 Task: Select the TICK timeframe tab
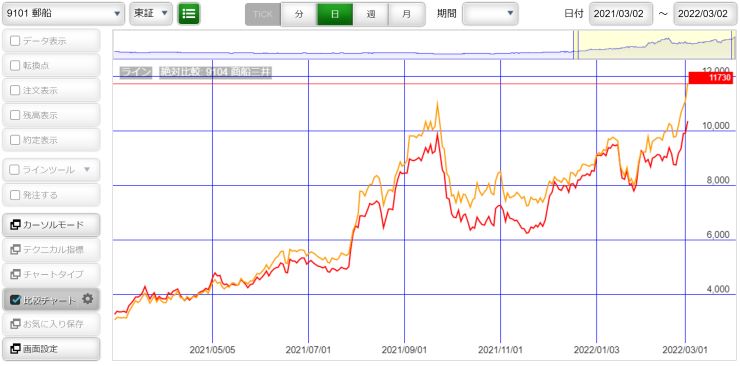click(x=263, y=14)
